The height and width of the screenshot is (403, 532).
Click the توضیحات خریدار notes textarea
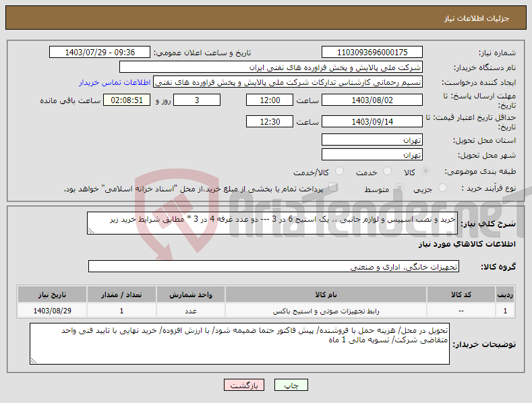(239, 344)
